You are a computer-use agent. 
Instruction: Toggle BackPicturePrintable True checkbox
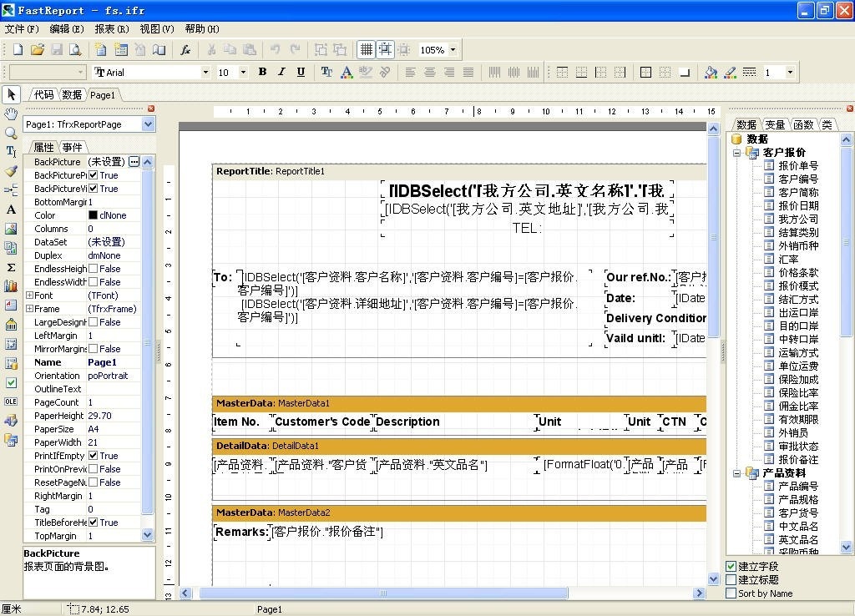click(x=94, y=175)
